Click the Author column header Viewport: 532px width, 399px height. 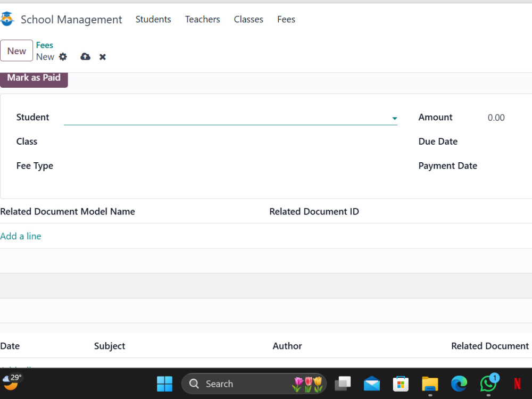coord(287,346)
